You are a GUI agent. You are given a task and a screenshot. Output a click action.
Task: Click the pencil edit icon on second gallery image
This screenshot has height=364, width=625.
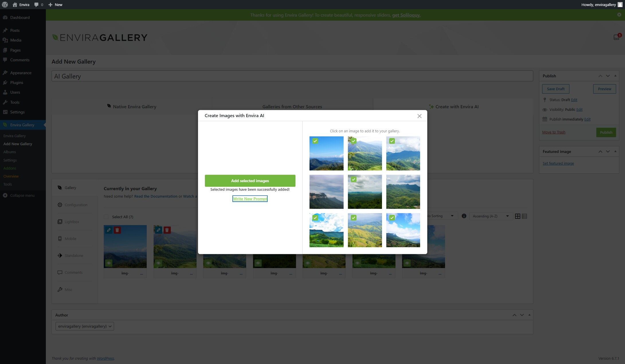158,230
